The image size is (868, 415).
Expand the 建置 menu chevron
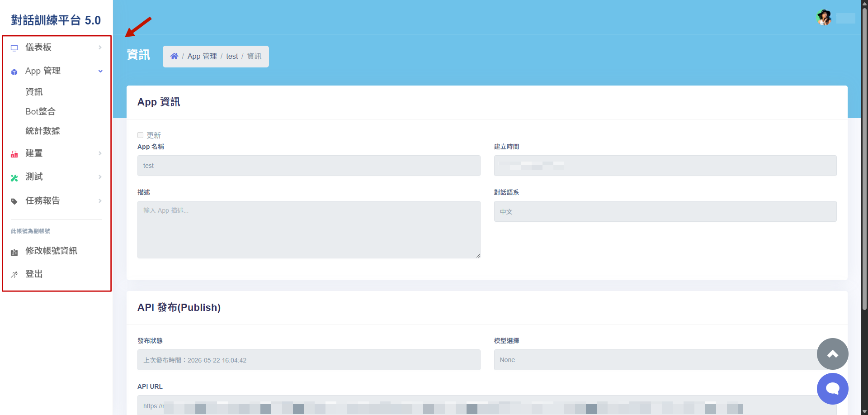100,153
